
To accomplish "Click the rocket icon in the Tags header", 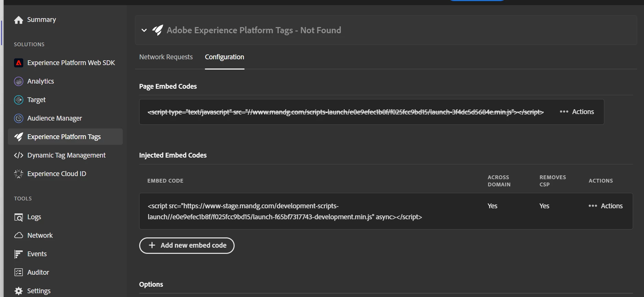I will pyautogui.click(x=158, y=30).
